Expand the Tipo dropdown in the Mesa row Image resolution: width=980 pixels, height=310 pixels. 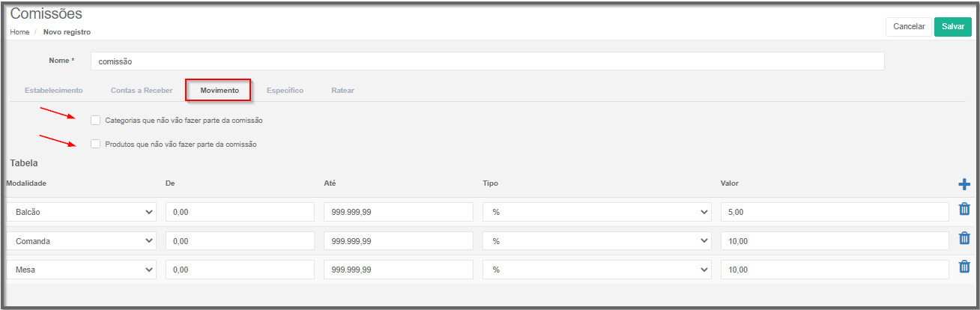click(597, 270)
